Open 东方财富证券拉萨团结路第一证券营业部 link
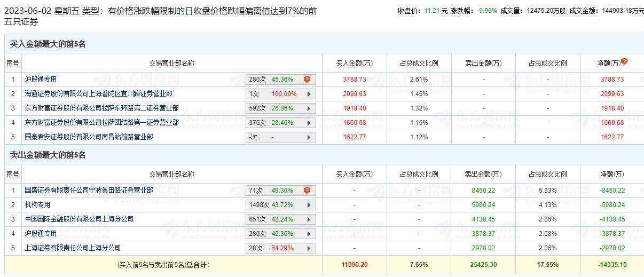644x277 pixels. [x=101, y=123]
